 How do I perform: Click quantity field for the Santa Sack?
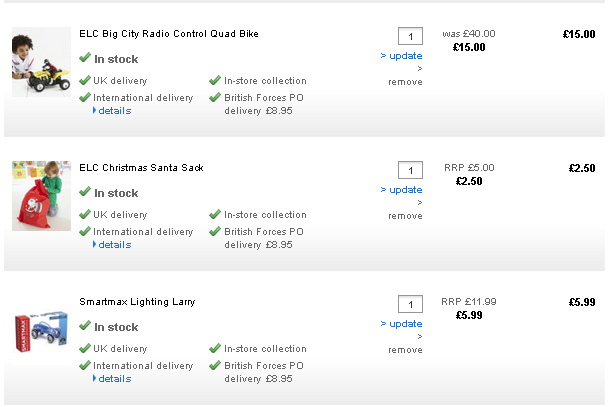[410, 170]
